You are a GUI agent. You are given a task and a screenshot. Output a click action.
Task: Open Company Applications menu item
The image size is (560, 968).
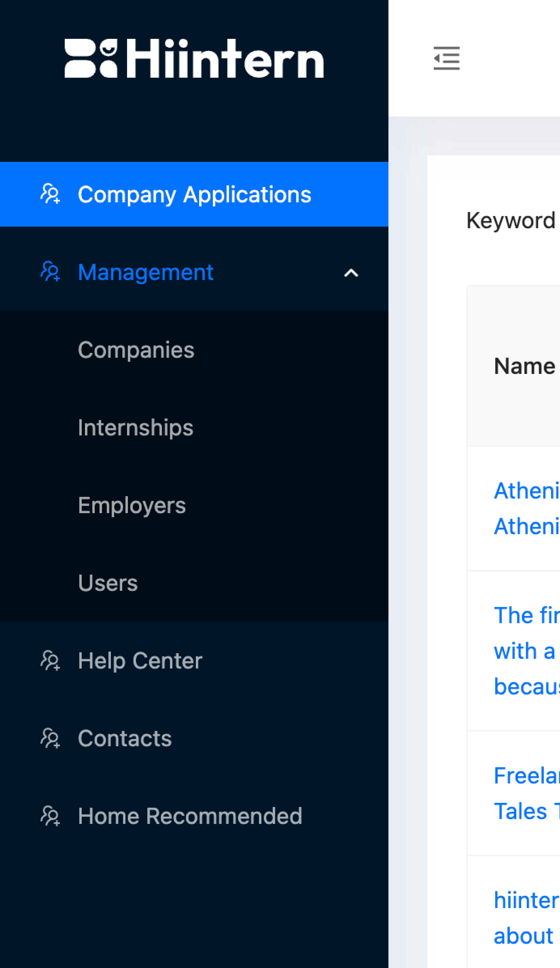pyautogui.click(x=194, y=194)
